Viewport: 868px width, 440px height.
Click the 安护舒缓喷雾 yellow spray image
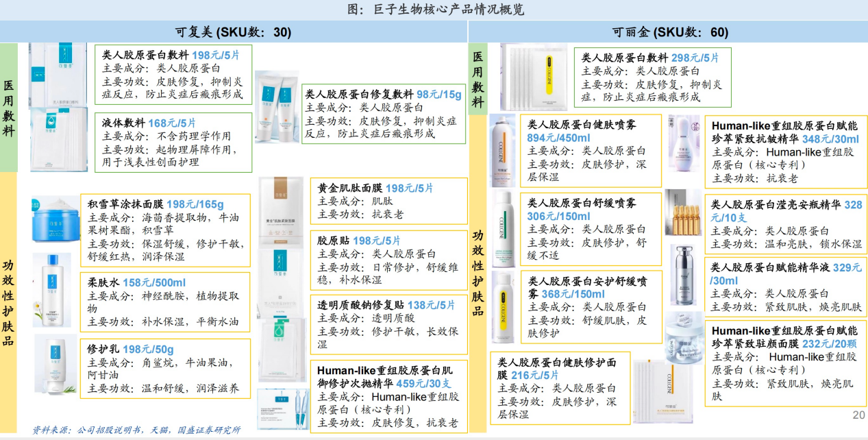[x=502, y=306]
